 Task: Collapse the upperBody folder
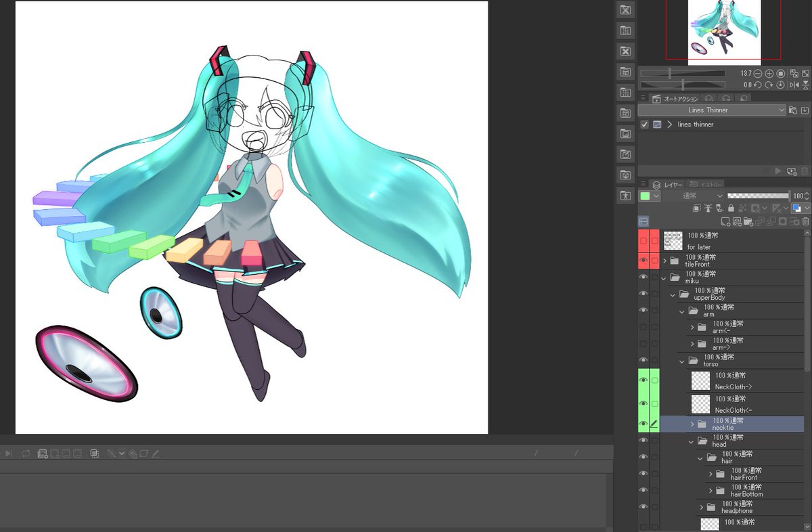pyautogui.click(x=673, y=294)
